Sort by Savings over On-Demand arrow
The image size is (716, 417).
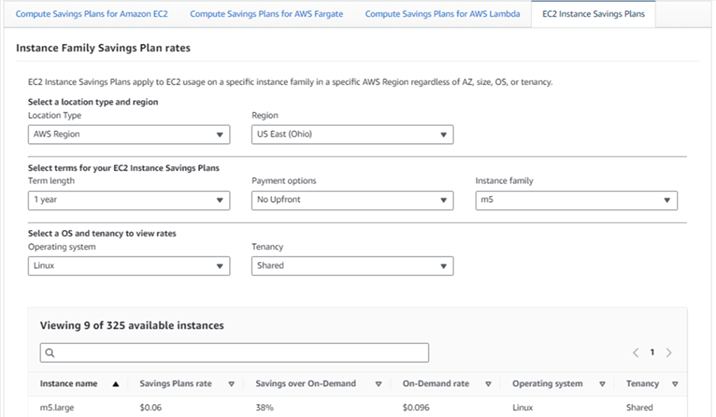379,384
